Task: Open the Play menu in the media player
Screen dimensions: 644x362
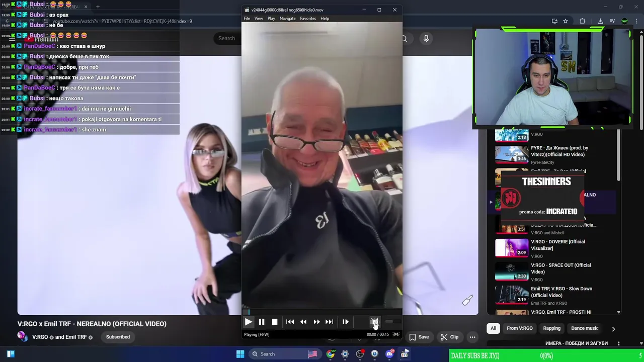Action: point(271,19)
